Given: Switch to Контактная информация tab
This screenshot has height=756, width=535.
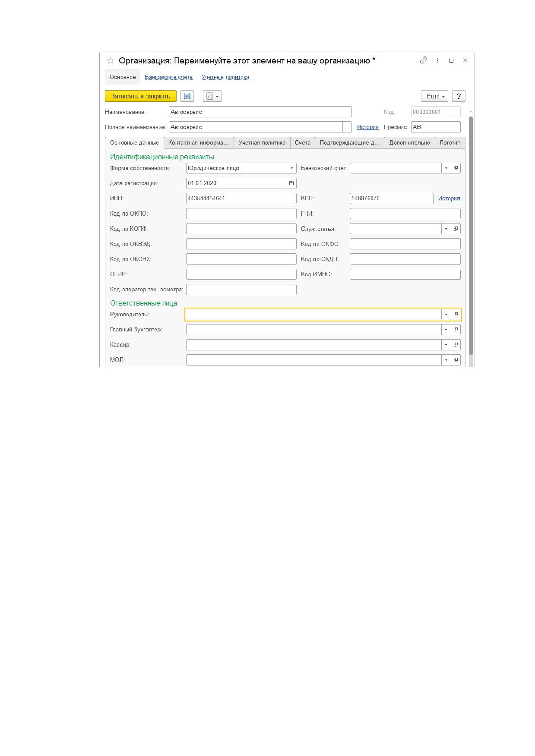Looking at the screenshot, I should (x=199, y=143).
